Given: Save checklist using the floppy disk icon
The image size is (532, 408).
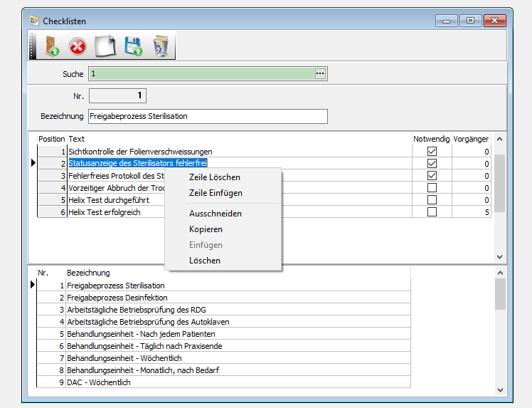Looking at the screenshot, I should pyautogui.click(x=133, y=47).
